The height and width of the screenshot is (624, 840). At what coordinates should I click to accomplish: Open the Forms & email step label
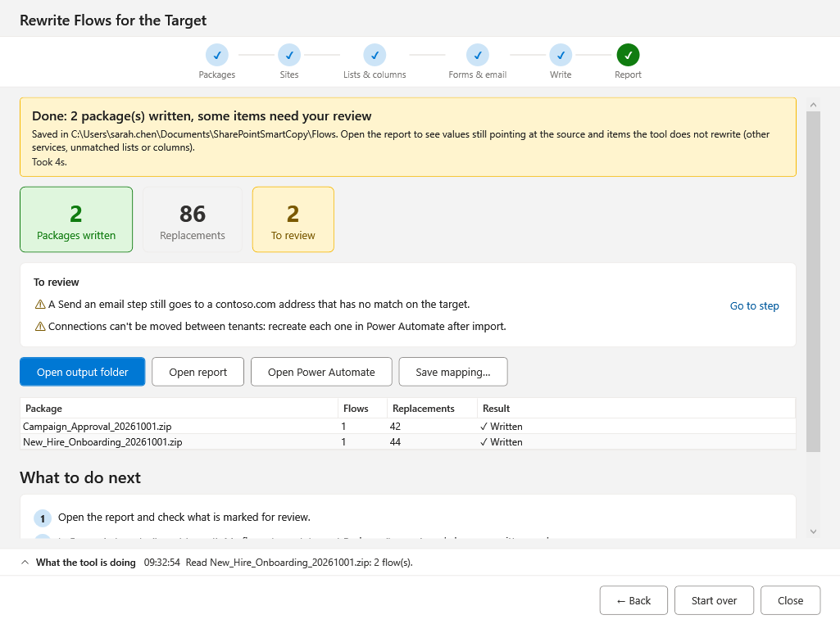point(477,75)
